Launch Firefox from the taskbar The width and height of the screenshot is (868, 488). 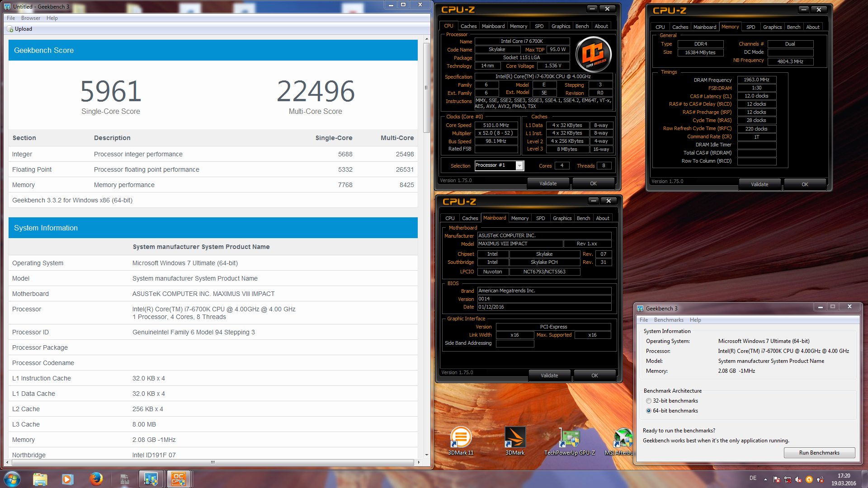coord(96,479)
